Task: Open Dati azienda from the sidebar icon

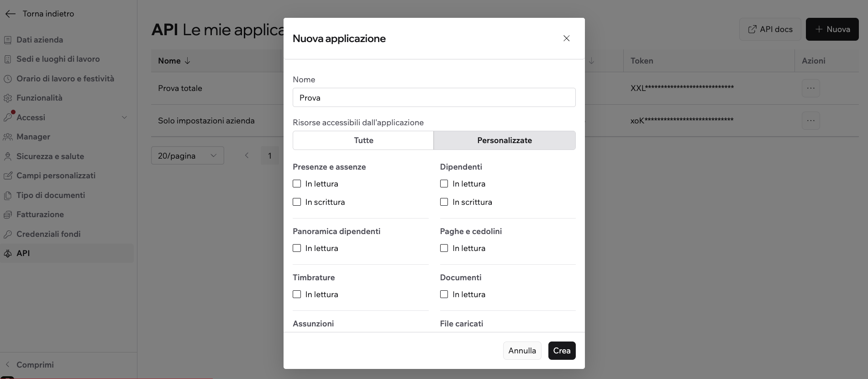Action: (x=8, y=40)
